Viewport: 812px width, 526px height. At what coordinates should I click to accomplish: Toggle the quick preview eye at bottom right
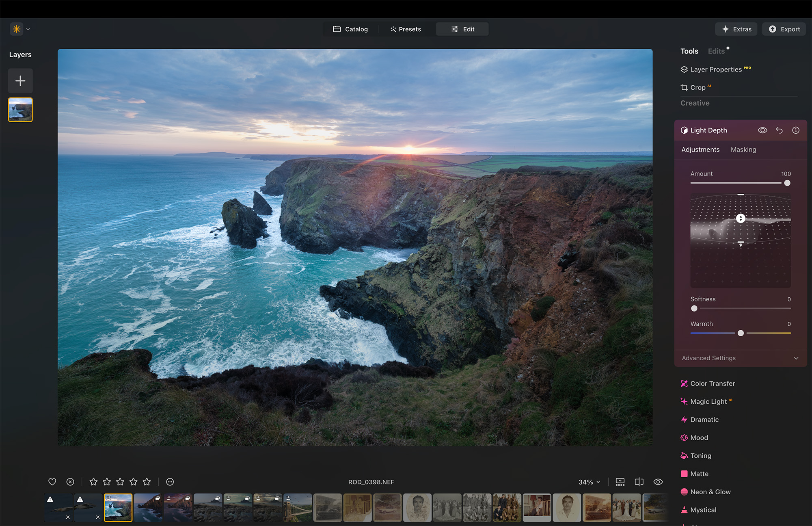(658, 482)
